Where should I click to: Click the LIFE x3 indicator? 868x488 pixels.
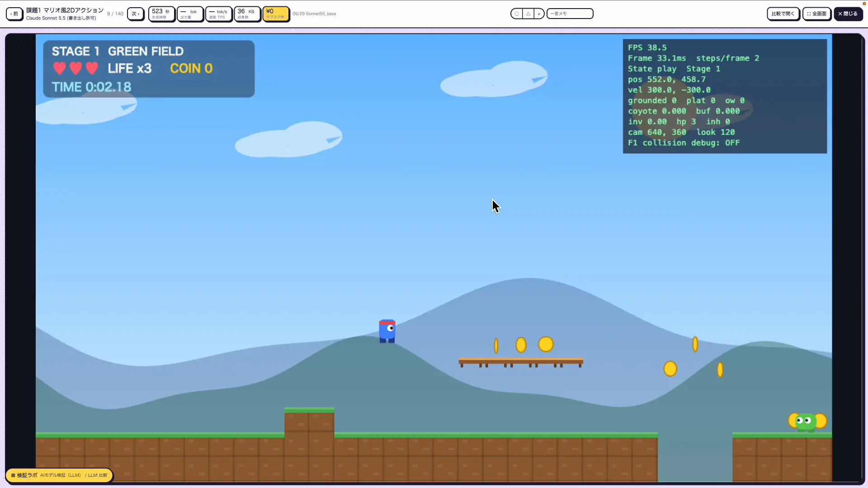coord(130,68)
